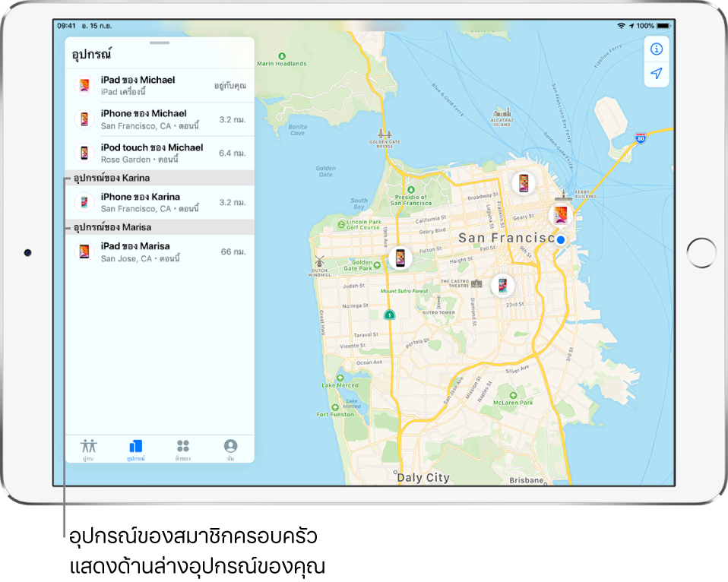Select the iPod touch ของ Michael row

click(160, 153)
